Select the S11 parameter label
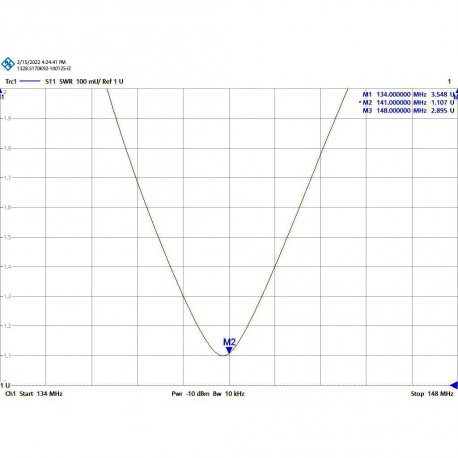 [50, 81]
